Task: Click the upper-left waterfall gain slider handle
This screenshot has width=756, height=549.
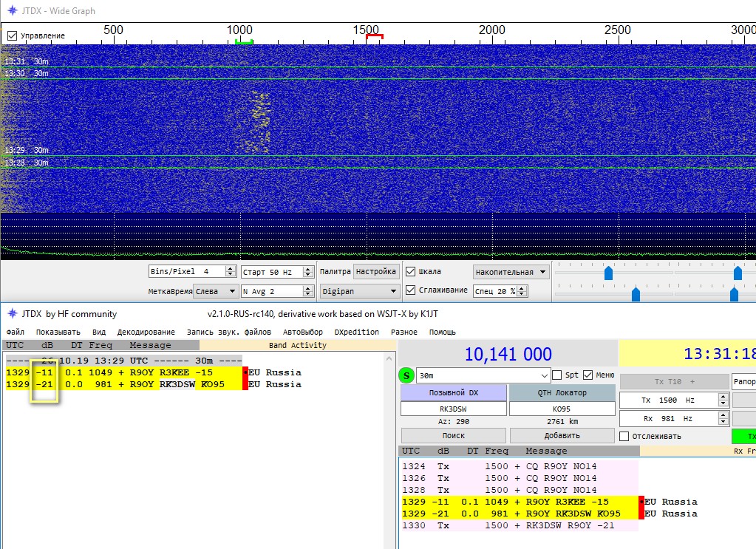Action: [x=608, y=273]
